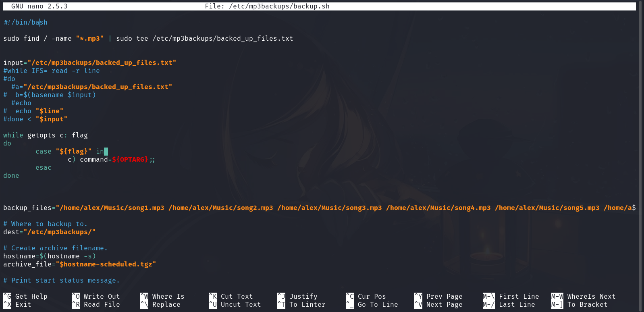Click the Cut Text shortcut
The width and height of the screenshot is (644, 312).
click(237, 296)
